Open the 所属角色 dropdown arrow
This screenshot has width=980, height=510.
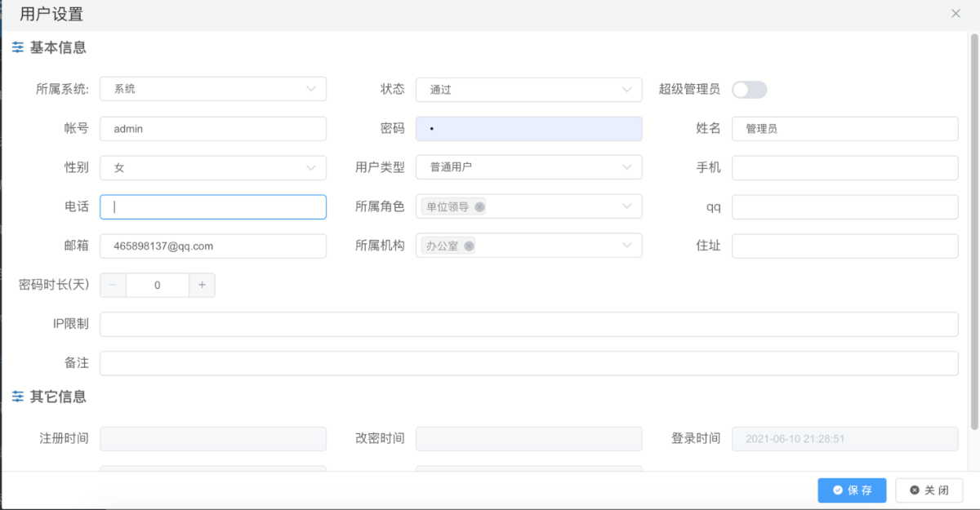point(626,206)
